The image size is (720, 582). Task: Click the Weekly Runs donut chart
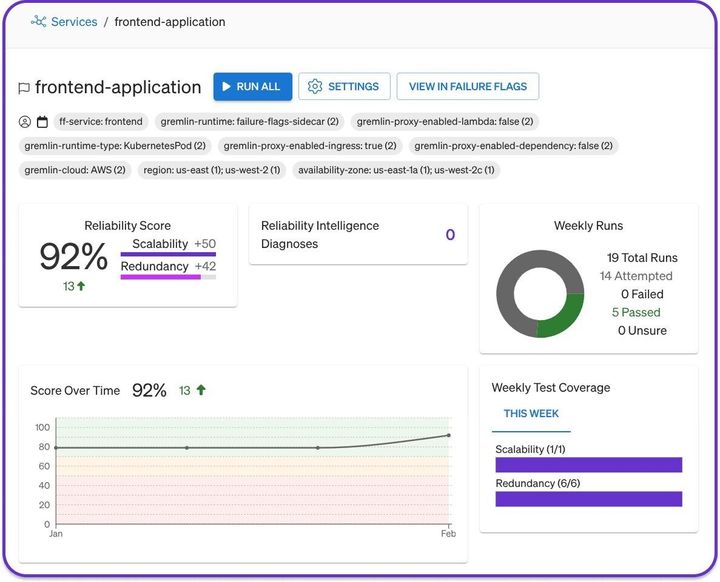(540, 294)
